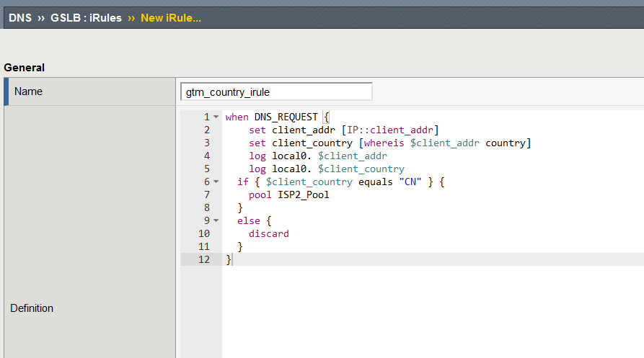
Task: Open the GSLB : iRules breadcrumb
Action: click(86, 18)
